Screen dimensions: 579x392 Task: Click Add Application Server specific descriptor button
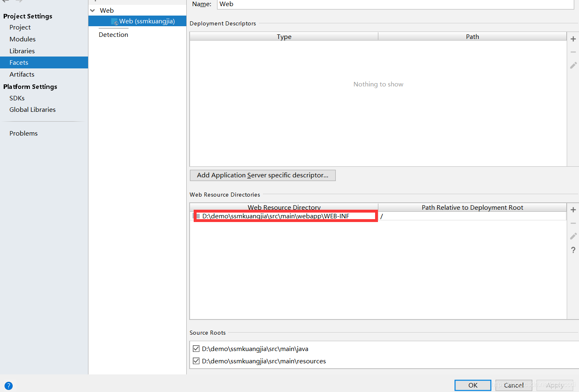262,175
